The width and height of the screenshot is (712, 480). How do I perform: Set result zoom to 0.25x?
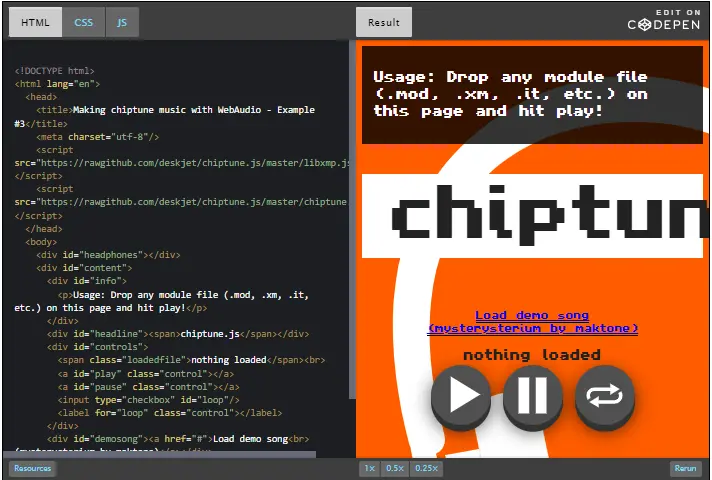426,468
